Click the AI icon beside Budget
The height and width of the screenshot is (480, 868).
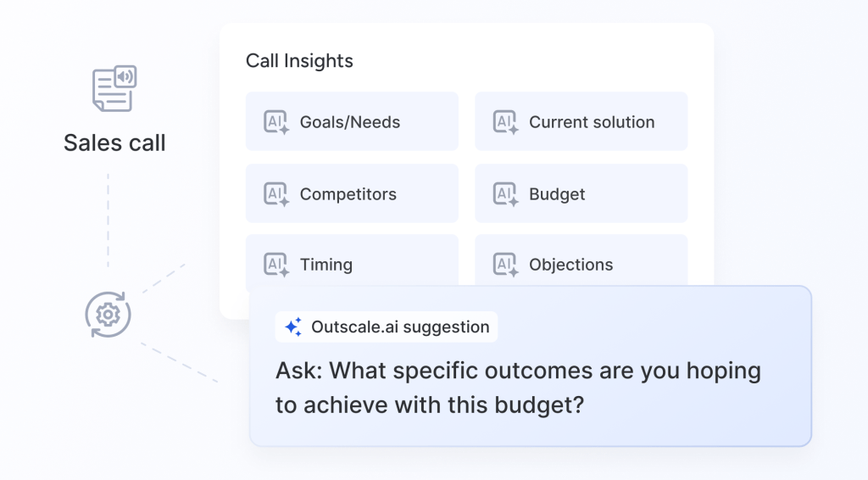point(505,194)
